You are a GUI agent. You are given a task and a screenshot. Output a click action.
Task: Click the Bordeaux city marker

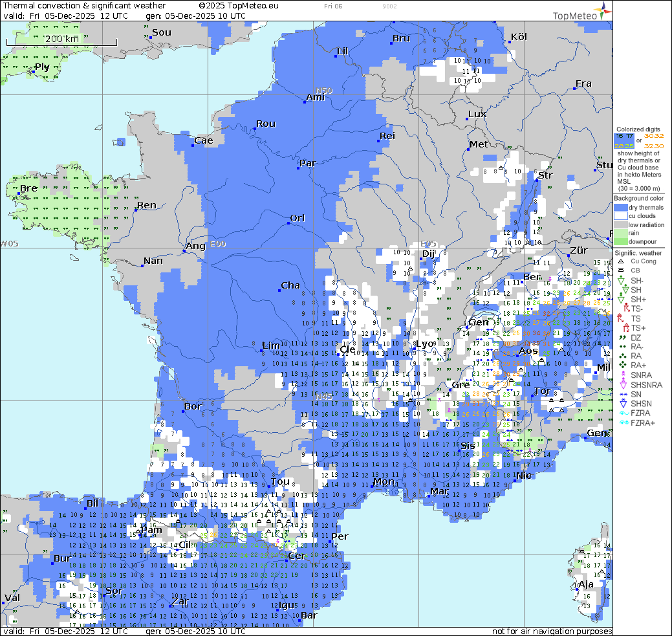(184, 411)
